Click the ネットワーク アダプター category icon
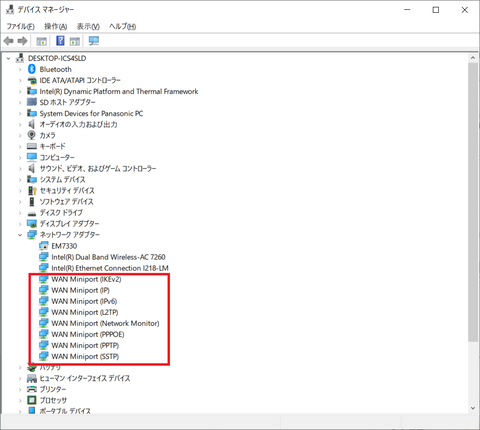 [x=32, y=234]
